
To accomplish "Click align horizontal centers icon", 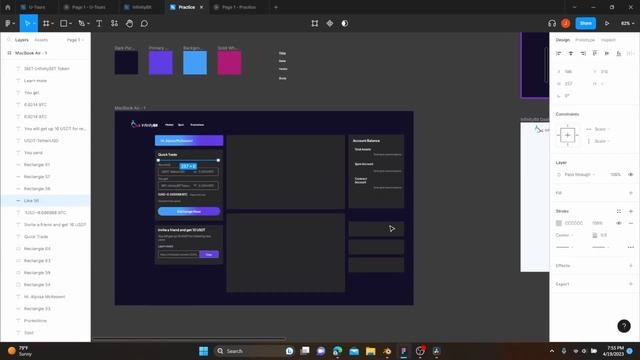I will point(571,53).
